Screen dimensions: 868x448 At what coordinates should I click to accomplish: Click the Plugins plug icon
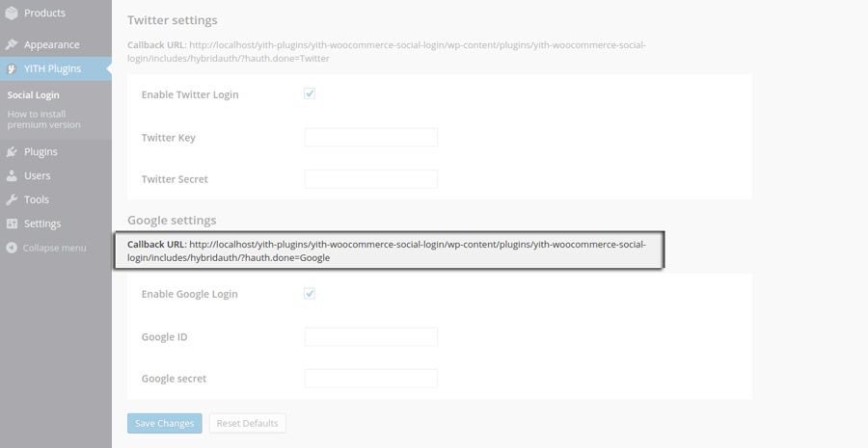pyautogui.click(x=12, y=152)
